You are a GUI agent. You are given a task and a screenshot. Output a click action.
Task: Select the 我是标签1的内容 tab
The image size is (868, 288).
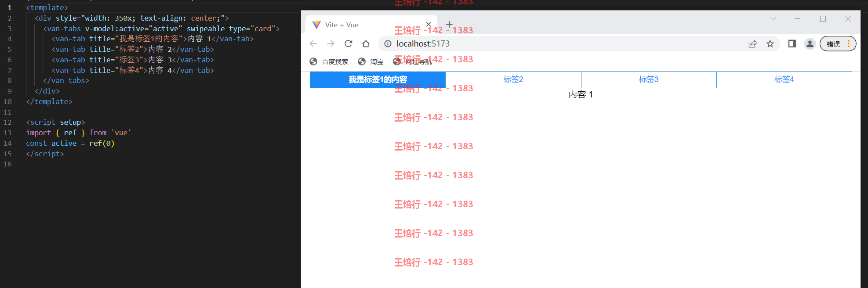(378, 79)
